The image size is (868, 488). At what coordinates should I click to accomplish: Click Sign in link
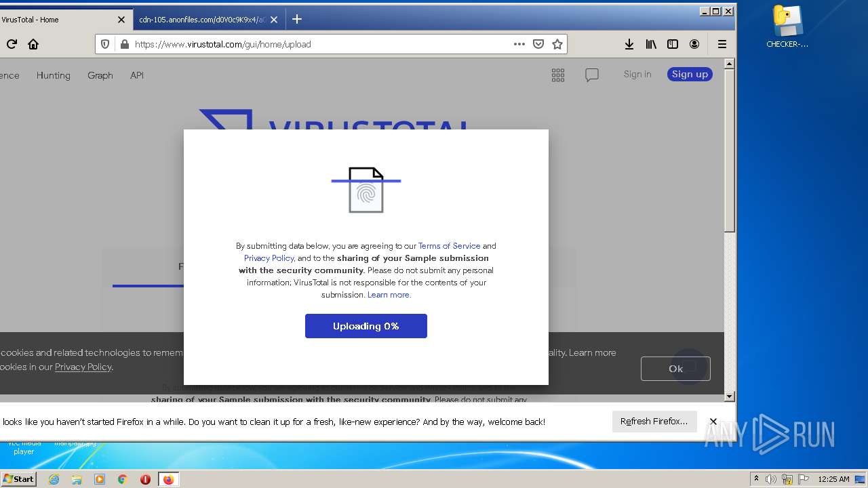click(x=637, y=75)
